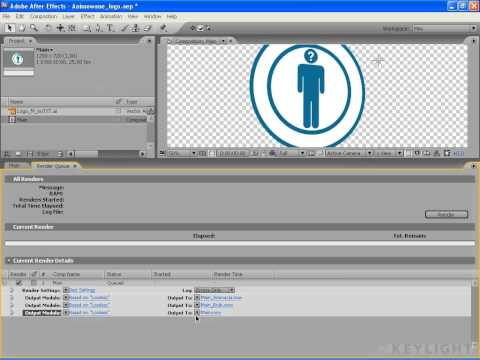Select the Rectangle mask tool
The image size is (480, 360).
(87, 28)
